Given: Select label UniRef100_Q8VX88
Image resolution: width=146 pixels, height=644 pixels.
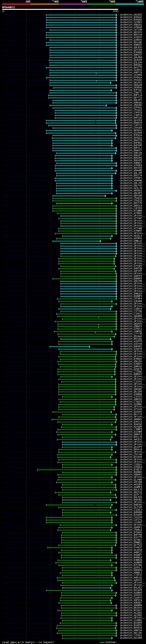Looking at the screenshot, I should (131, 196).
